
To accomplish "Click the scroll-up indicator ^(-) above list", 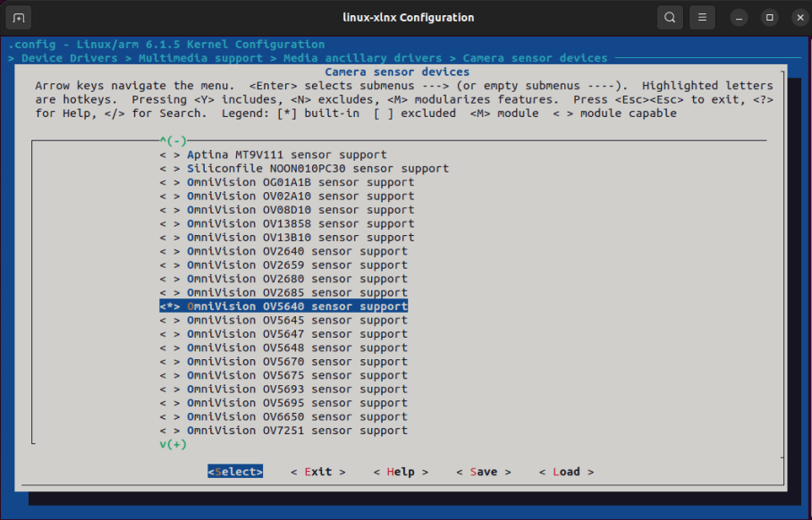I will (x=173, y=141).
